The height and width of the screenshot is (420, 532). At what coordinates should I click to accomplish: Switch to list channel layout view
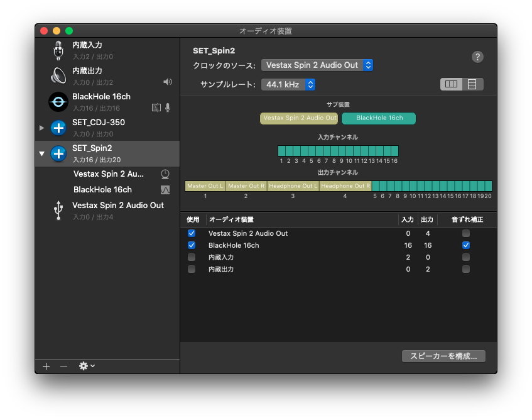[472, 84]
